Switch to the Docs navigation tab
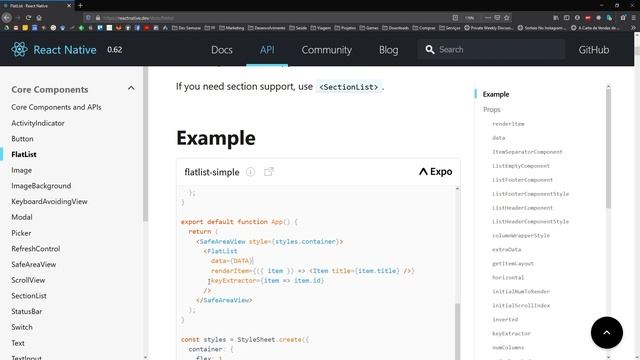This screenshot has height=360, width=640. (x=222, y=50)
